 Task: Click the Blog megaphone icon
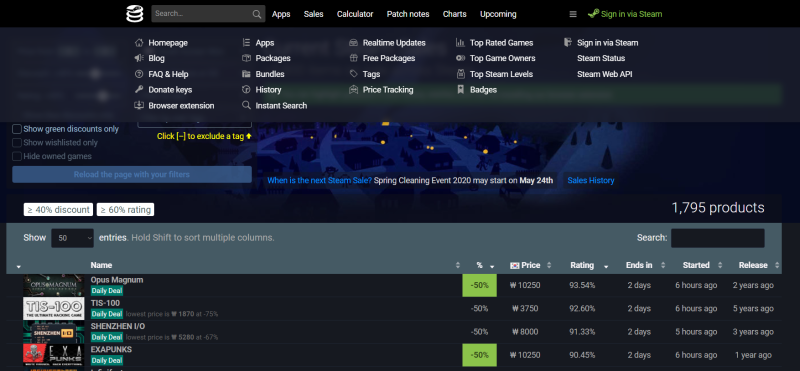click(x=139, y=58)
